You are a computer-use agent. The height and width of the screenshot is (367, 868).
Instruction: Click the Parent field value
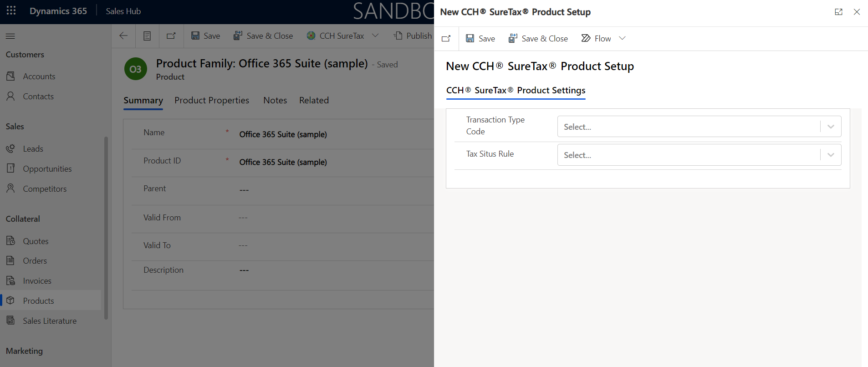tap(244, 190)
